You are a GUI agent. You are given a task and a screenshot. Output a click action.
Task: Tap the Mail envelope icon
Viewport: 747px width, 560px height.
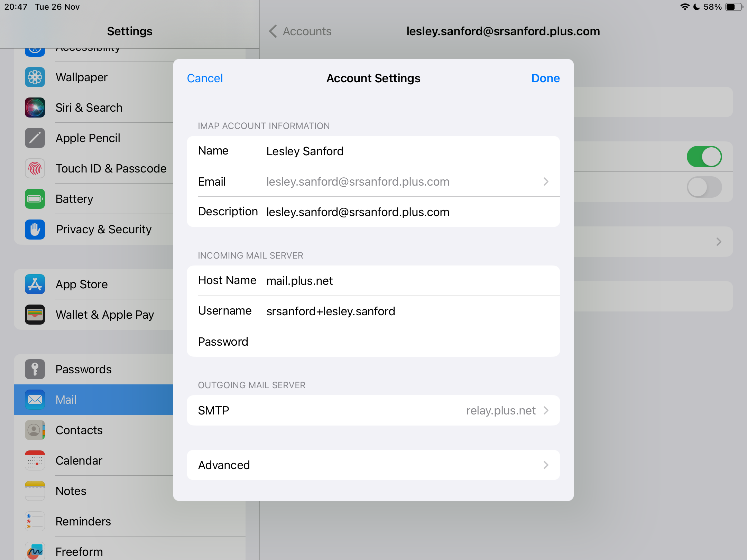pos(35,400)
